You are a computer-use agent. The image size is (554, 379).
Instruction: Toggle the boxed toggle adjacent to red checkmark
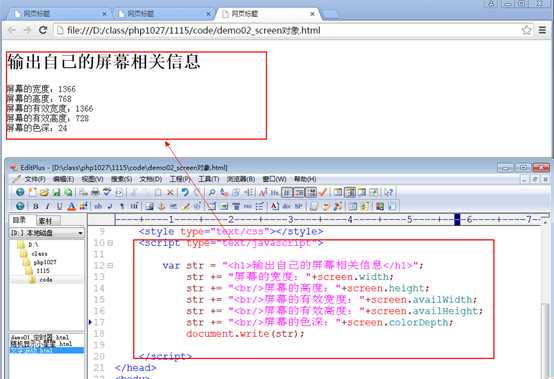pyautogui.click(x=311, y=192)
